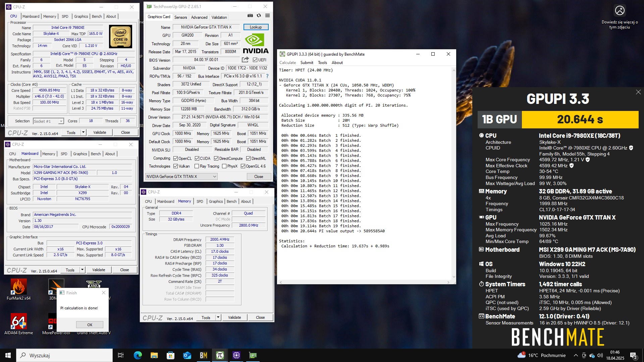The height and width of the screenshot is (362, 644).
Task: Open SPD tab in top CPU-Z window
Action: coord(65,16)
